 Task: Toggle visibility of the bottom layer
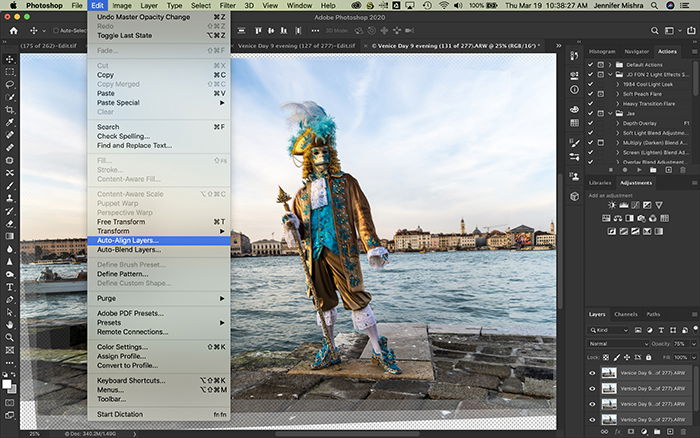click(592, 420)
